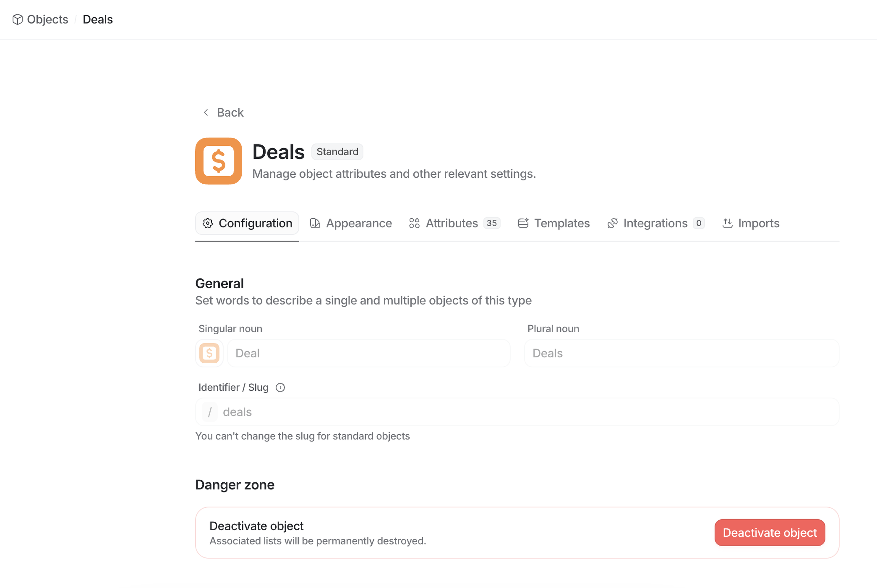
Task: Navigate to Objects in the breadcrumb
Action: [x=47, y=19]
